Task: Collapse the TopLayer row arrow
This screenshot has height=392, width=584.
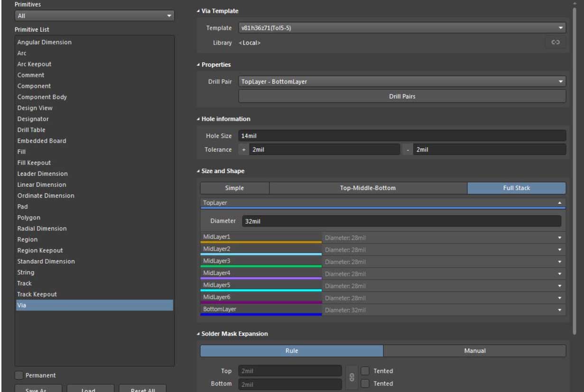Action: (x=559, y=203)
